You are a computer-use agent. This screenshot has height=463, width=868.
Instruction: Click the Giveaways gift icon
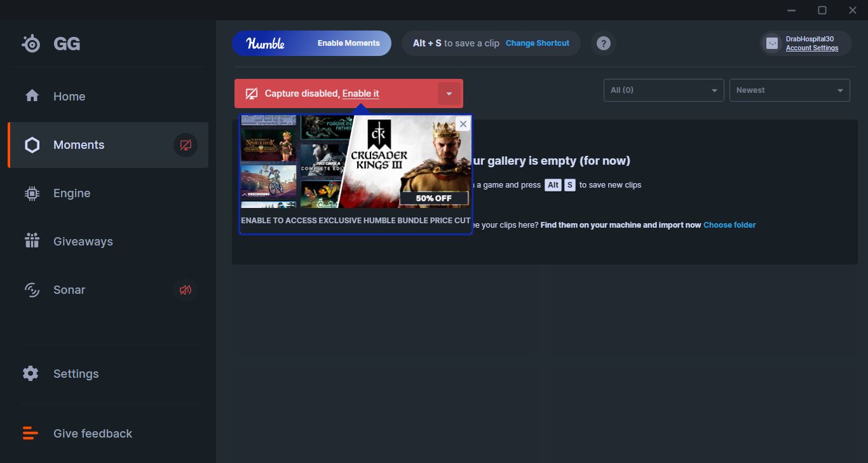(32, 241)
